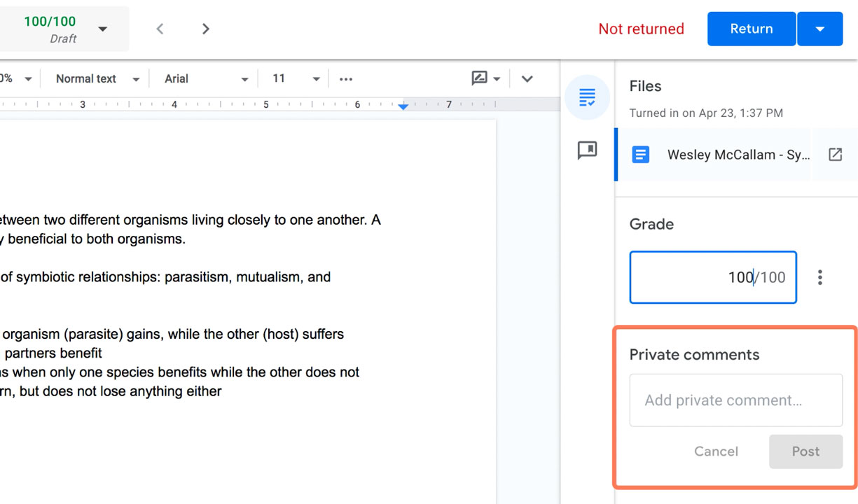Viewport: 858px width, 504px height.
Task: Open the grade options kebab menu
Action: click(x=819, y=277)
